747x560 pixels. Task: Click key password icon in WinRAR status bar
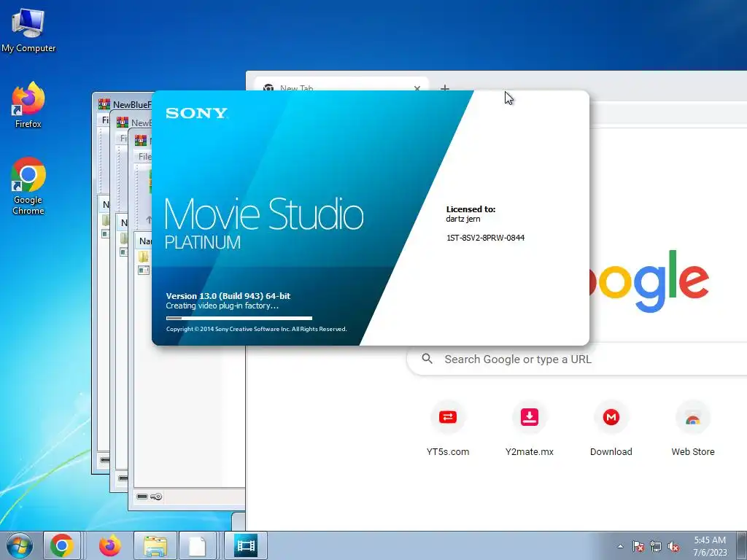156,497
